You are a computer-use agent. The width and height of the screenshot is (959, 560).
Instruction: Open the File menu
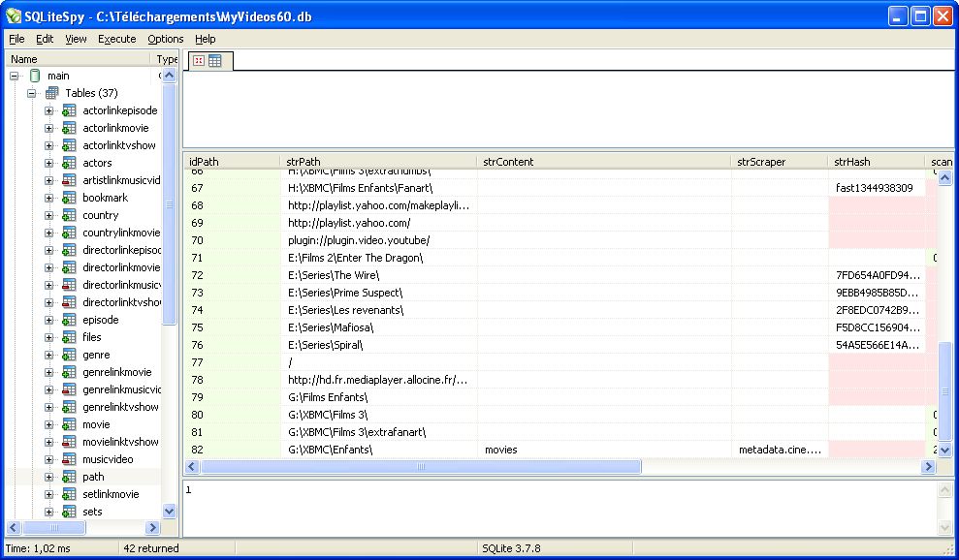16,39
